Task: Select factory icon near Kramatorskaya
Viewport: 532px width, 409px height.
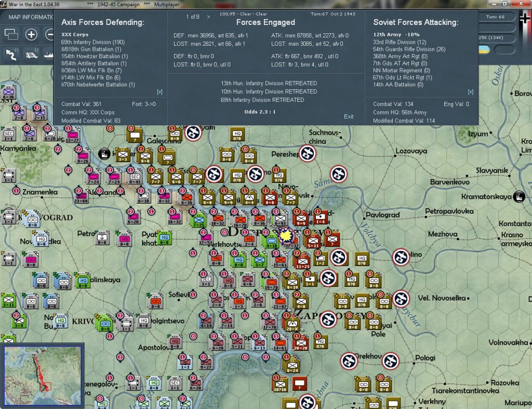Action: coord(518,196)
